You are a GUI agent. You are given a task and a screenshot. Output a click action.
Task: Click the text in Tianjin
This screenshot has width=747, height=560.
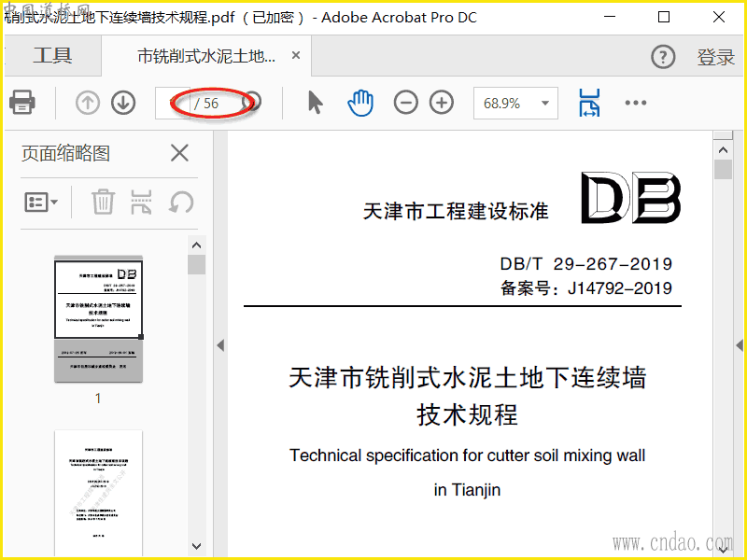tap(467, 489)
